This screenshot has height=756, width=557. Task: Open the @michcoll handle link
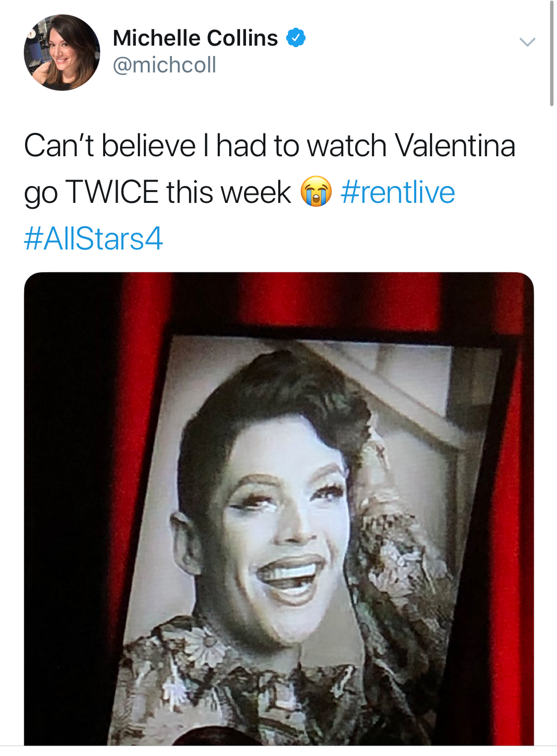164,65
